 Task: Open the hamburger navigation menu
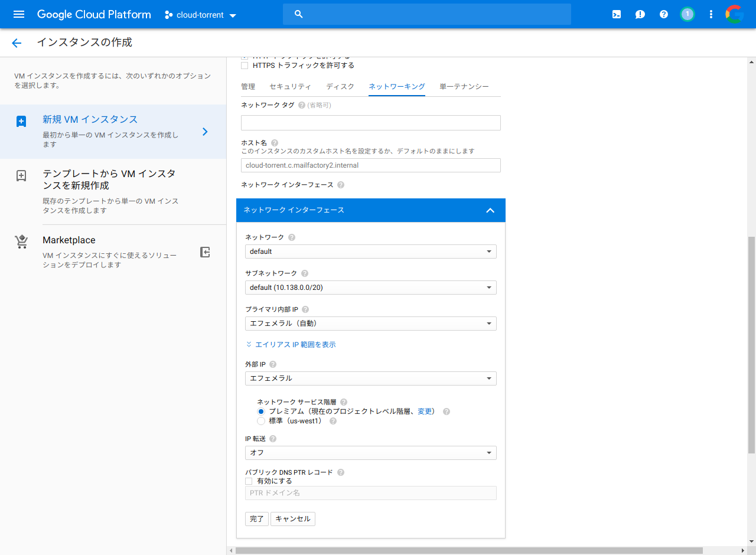tap(19, 14)
